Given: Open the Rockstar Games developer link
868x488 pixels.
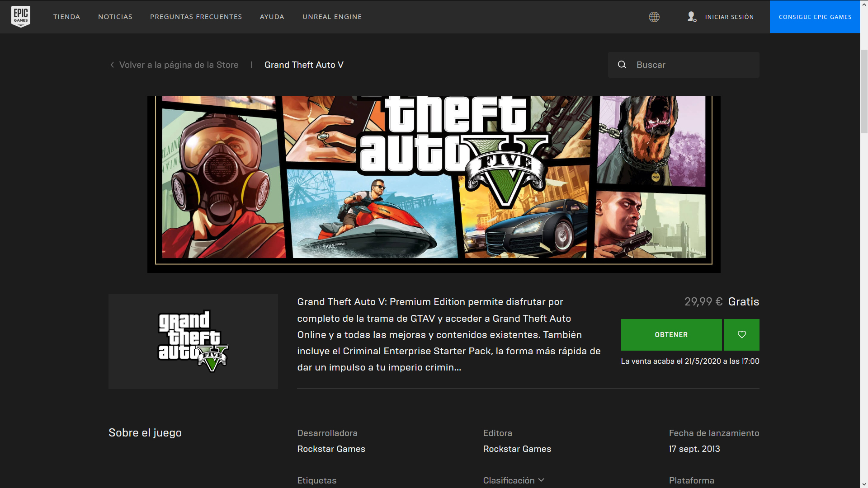Looking at the screenshot, I should (x=331, y=449).
